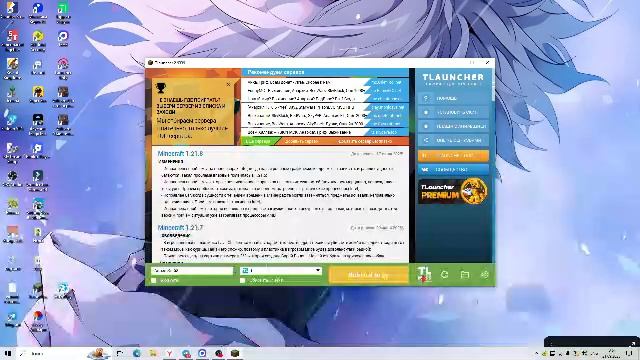Open the game folder icon in TLauncher
This screenshot has width=640, height=360.
pyautogui.click(x=464, y=275)
